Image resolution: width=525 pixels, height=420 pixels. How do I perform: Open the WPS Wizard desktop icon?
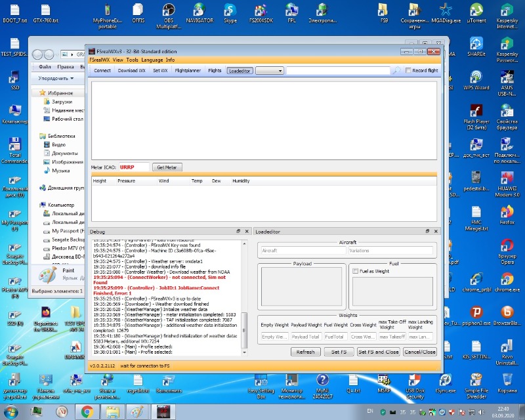pos(476,80)
